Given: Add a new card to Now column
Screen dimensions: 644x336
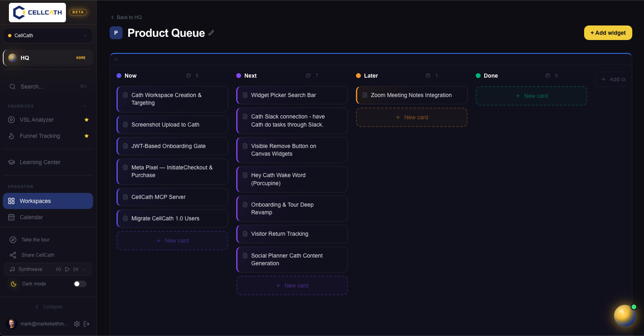Looking at the screenshot, I should [172, 241].
